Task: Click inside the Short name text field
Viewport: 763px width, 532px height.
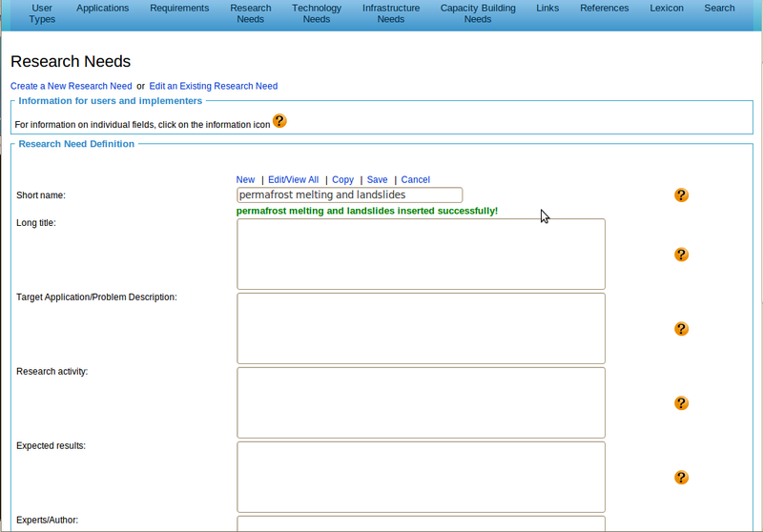Action: 349,194
